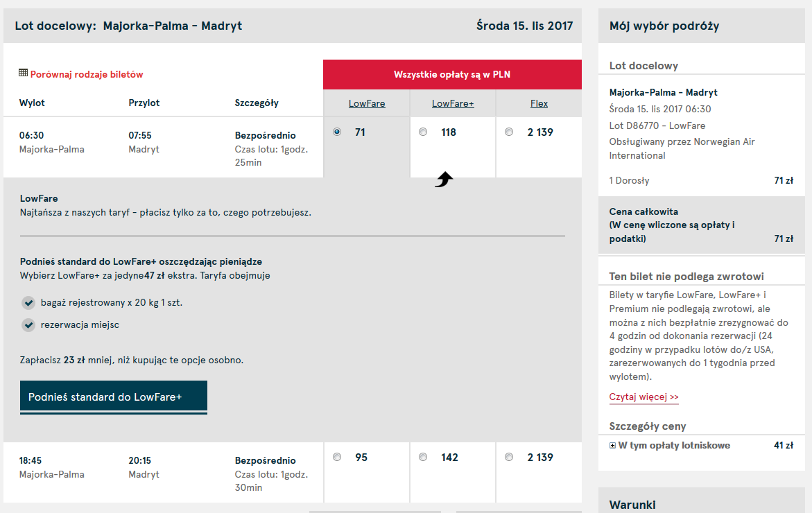Open Porównaj rodzaje biletów link
Image resolution: width=812 pixels, height=513 pixels.
(87, 75)
